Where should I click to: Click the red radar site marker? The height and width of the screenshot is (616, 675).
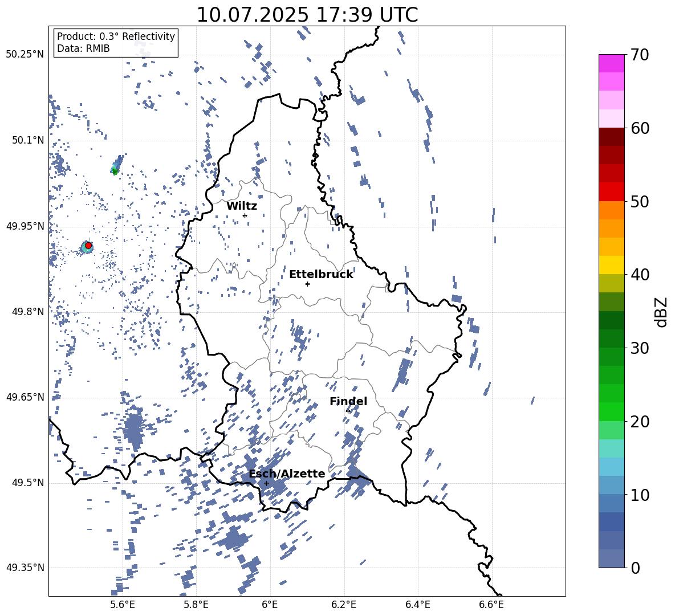coord(88,246)
